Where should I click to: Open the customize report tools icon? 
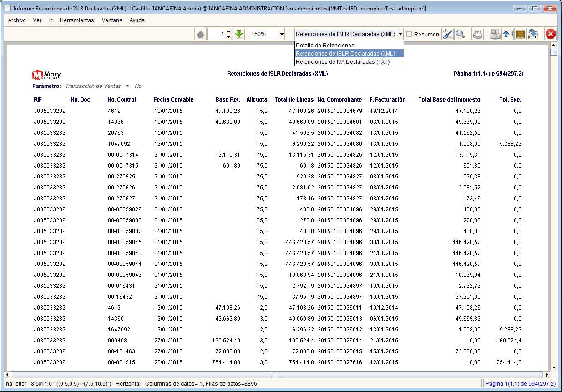tap(448, 34)
